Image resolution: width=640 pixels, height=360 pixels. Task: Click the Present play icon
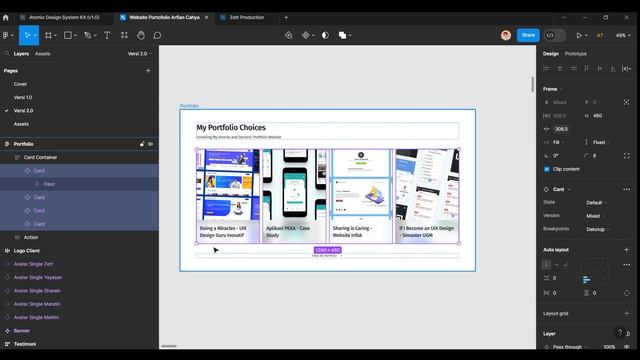pos(579,36)
